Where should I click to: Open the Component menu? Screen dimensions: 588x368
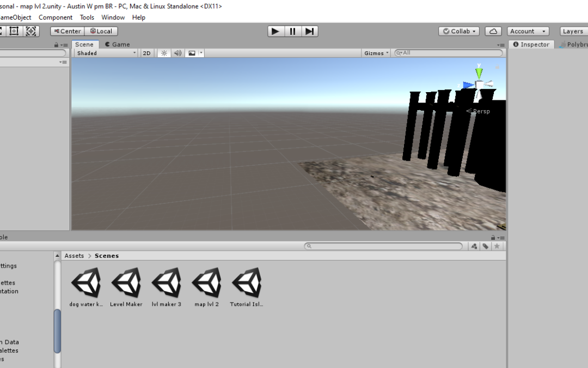pyautogui.click(x=56, y=17)
